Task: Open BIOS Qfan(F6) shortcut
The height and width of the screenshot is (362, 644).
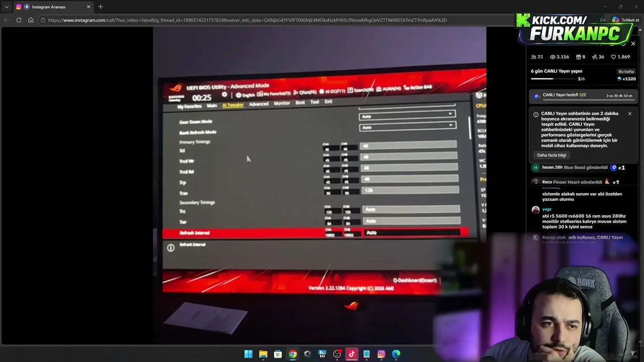Action: 306,93
